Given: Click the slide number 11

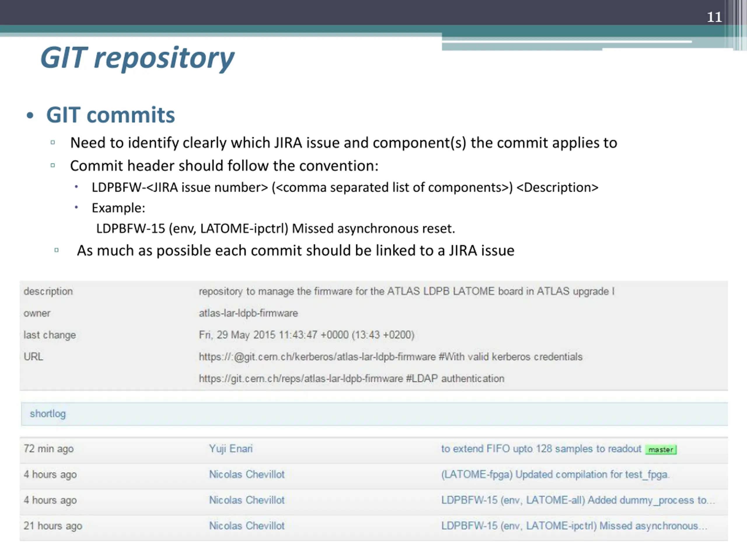Looking at the screenshot, I should pos(714,17).
